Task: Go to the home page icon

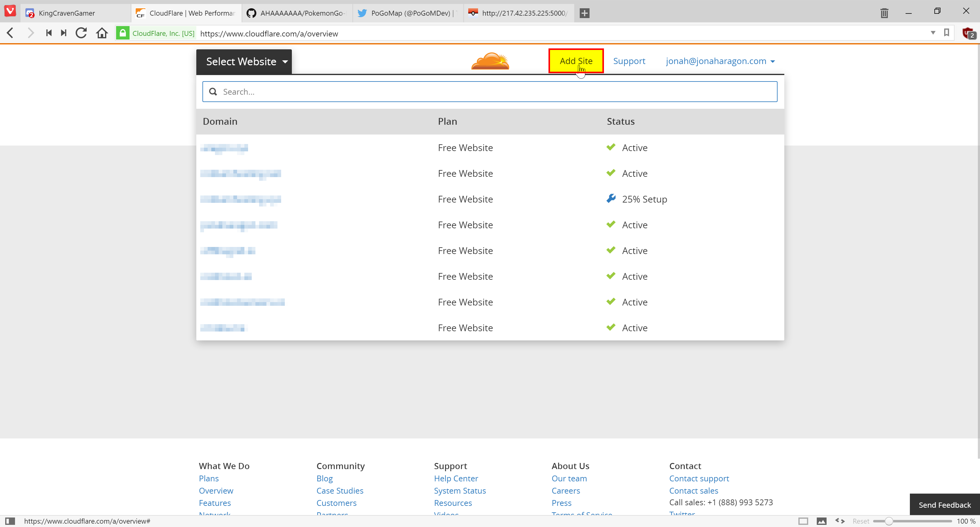Action: point(102,33)
